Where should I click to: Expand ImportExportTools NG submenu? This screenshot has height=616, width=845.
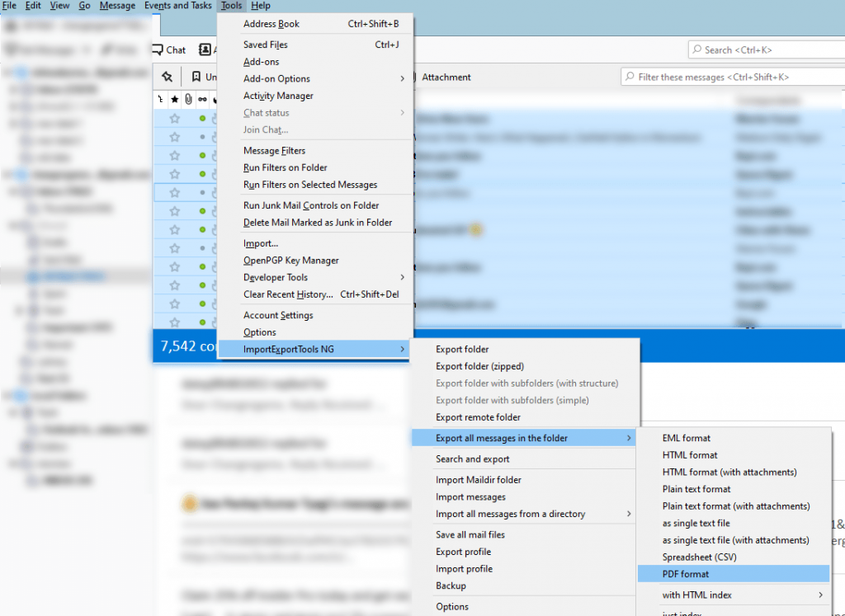[x=314, y=350]
